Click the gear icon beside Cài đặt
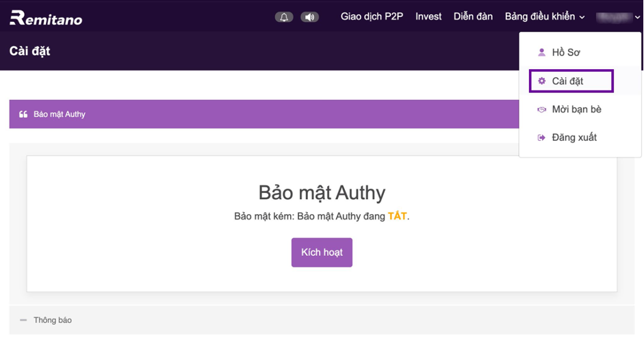644x340 pixels. pos(541,81)
